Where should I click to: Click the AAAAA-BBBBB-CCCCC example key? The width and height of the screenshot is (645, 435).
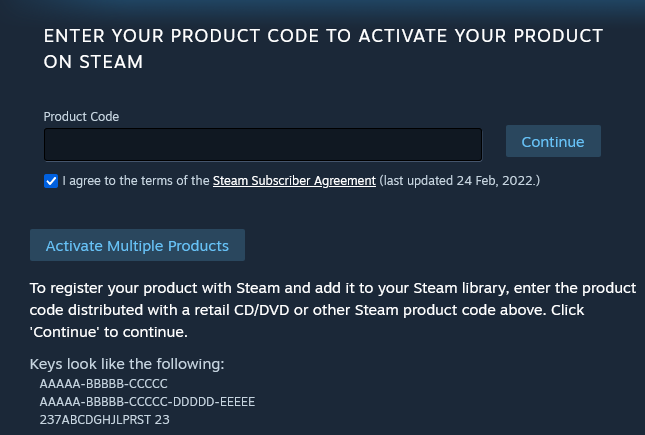tap(104, 384)
